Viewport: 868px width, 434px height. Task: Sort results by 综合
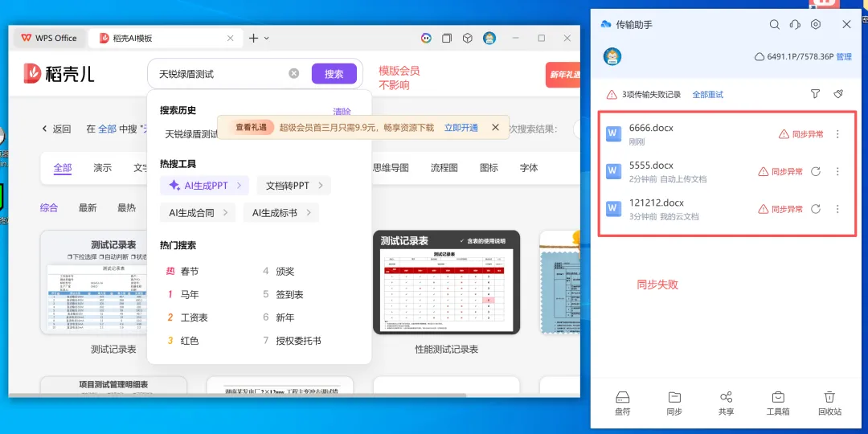[49, 207]
